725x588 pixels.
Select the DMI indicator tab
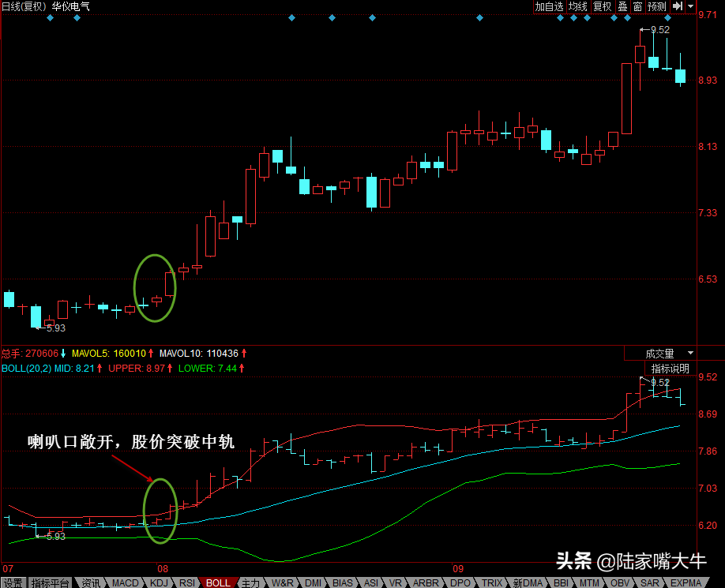313,582
